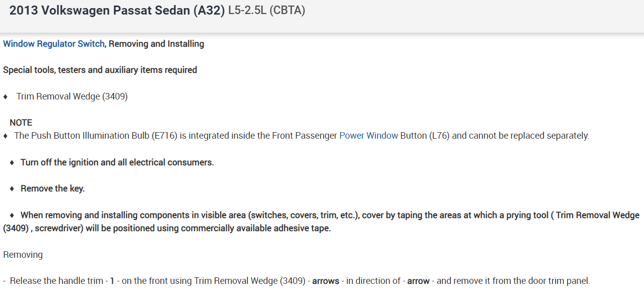The image size is (644, 306).
Task: Follow the Power Window hyperlink
Action: tap(369, 135)
